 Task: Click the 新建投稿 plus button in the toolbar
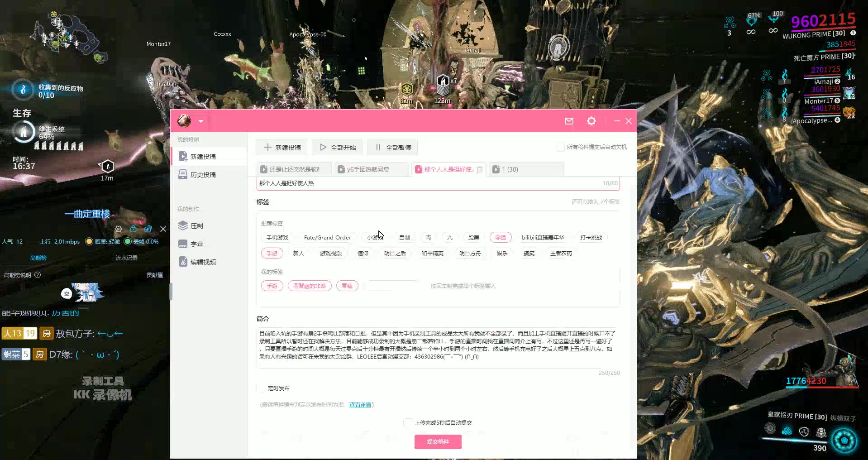point(282,147)
